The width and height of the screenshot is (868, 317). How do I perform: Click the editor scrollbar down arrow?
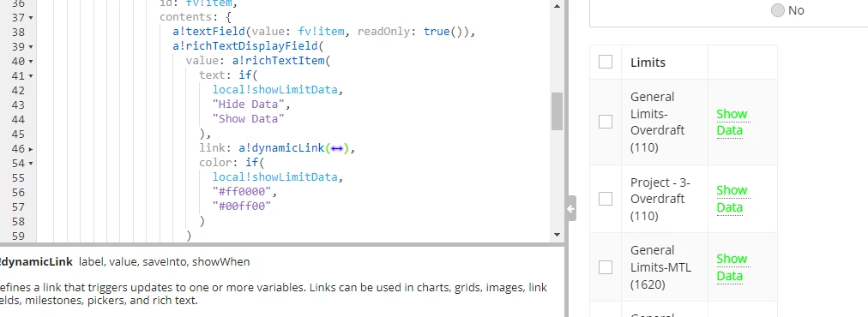(x=557, y=235)
